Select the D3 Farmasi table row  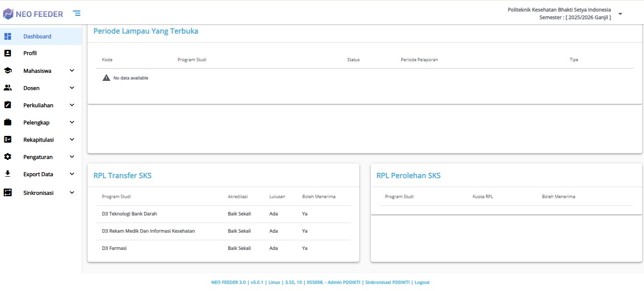pyautogui.click(x=223, y=248)
